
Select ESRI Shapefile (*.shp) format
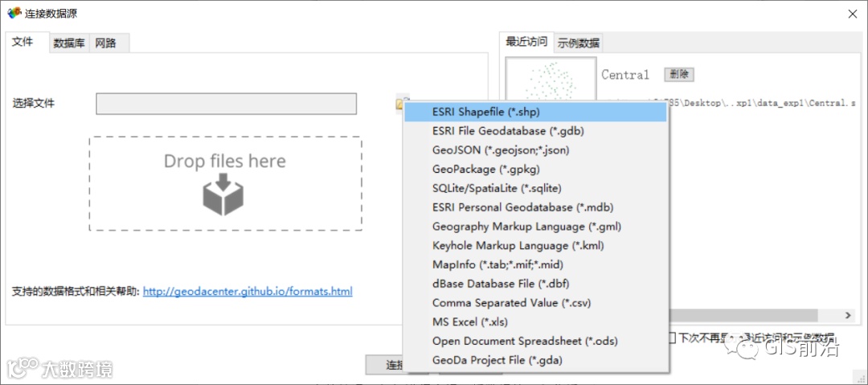[535, 112]
